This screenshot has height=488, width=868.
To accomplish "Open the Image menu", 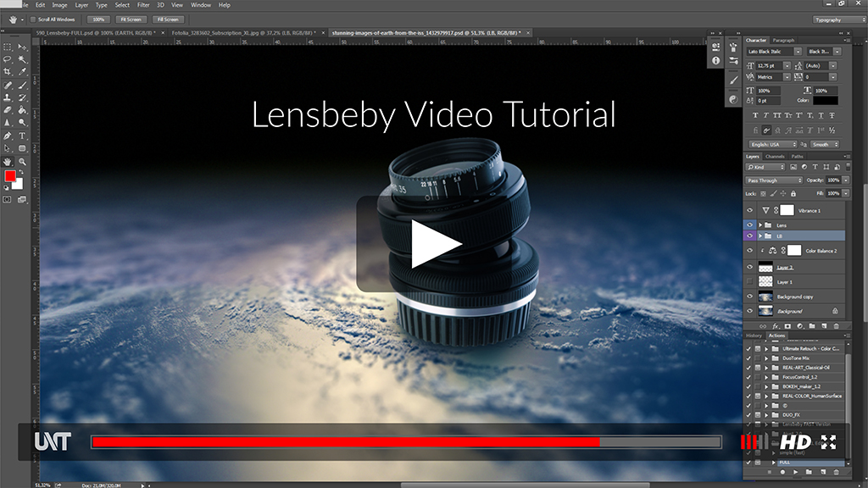I will click(59, 5).
